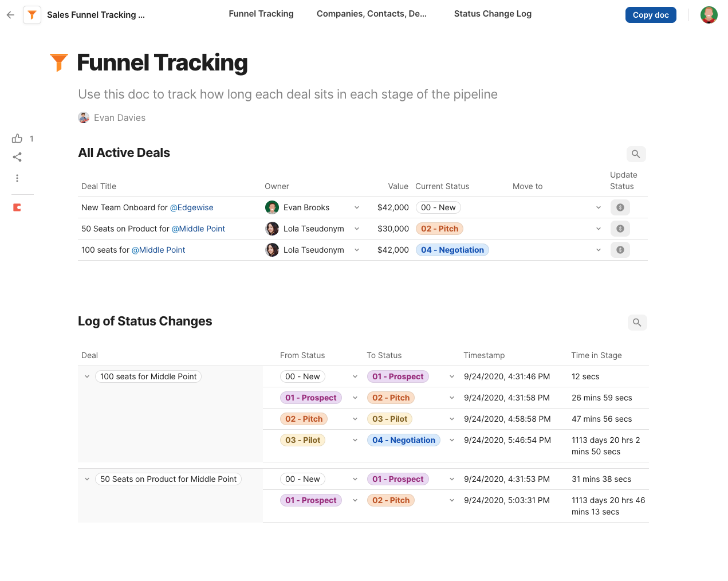Click the red Coda icon in sidebar
This screenshot has height=581, width=728.
pyautogui.click(x=17, y=207)
